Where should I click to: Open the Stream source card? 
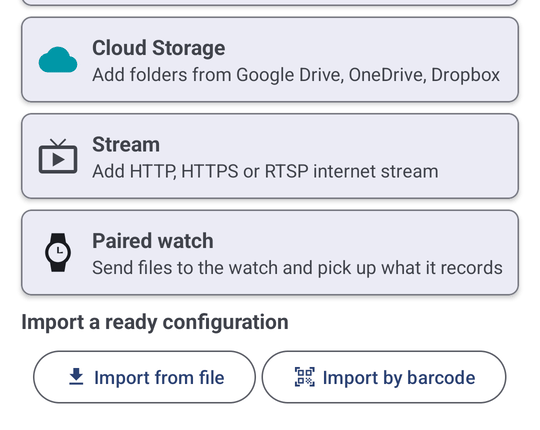pos(270,156)
